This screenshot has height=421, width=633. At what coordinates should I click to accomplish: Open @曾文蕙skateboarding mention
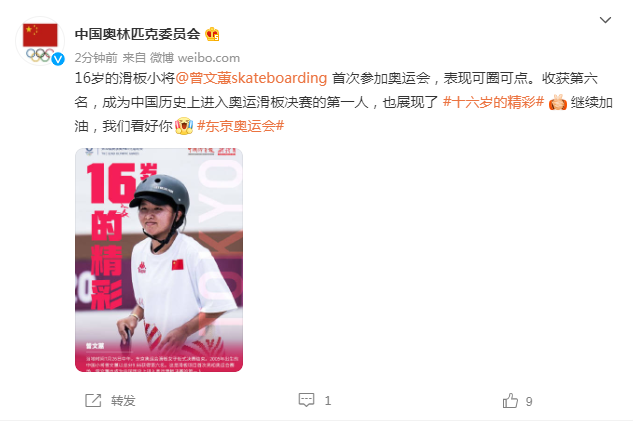tap(251, 78)
